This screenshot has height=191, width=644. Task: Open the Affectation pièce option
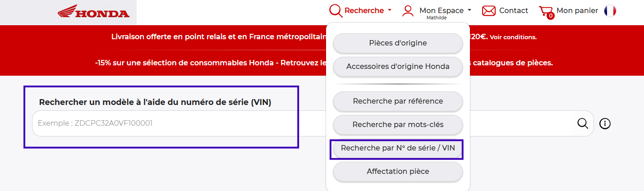tap(398, 172)
